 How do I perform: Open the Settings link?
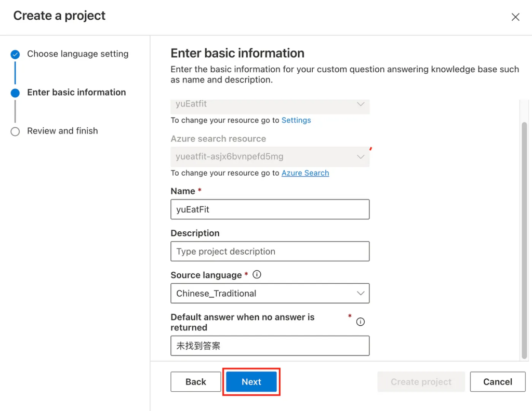(x=296, y=120)
